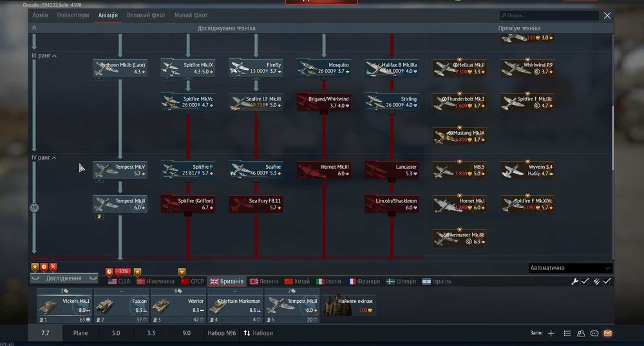
Task: Open the Автоматично dropdown
Action: pyautogui.click(x=570, y=268)
